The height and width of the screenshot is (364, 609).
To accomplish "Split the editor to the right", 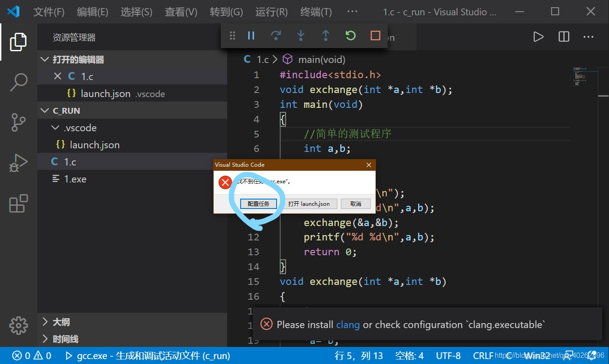I will 564,37.
